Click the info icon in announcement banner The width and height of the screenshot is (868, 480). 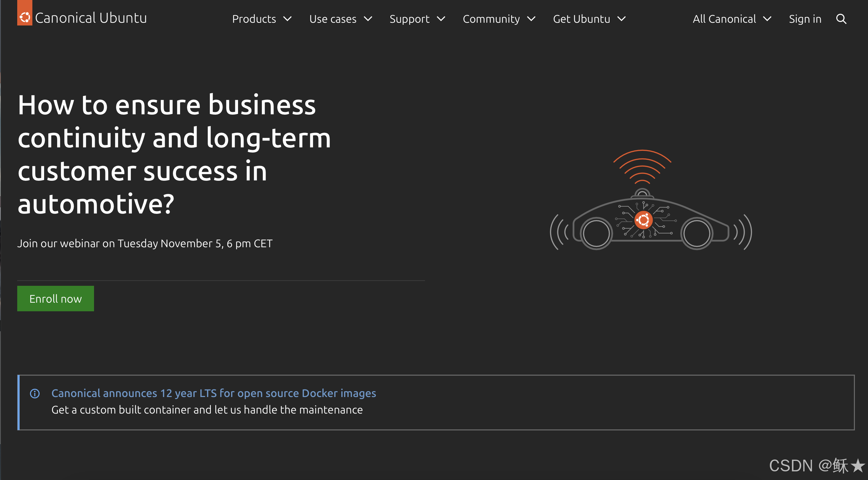(x=35, y=393)
